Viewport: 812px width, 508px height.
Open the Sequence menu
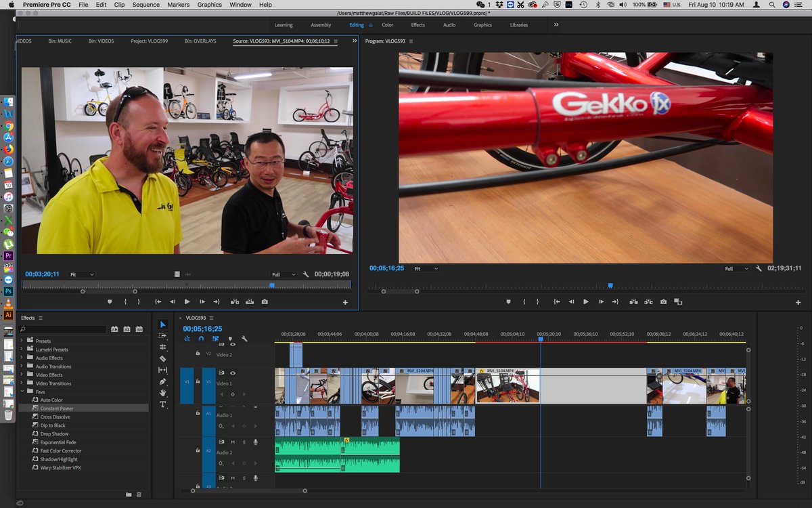tap(145, 5)
